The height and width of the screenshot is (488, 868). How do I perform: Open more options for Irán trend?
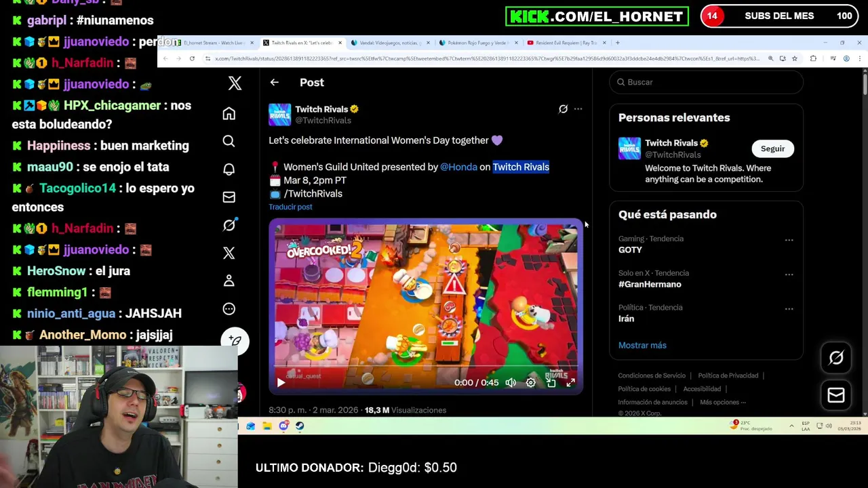click(789, 309)
